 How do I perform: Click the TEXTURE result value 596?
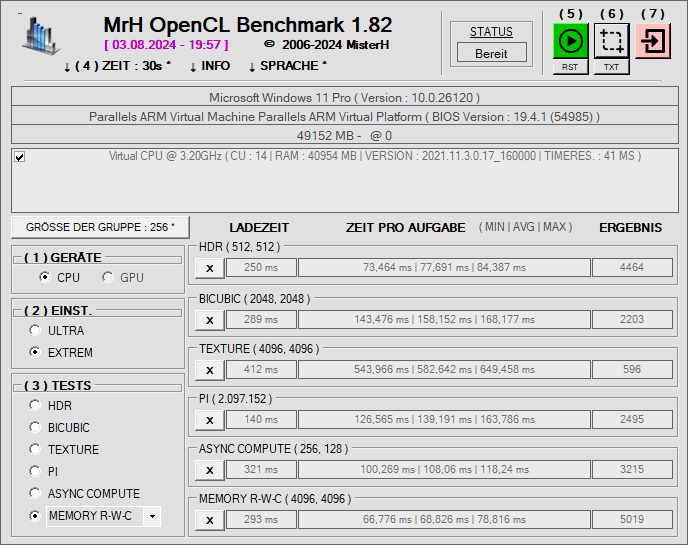[632, 369]
